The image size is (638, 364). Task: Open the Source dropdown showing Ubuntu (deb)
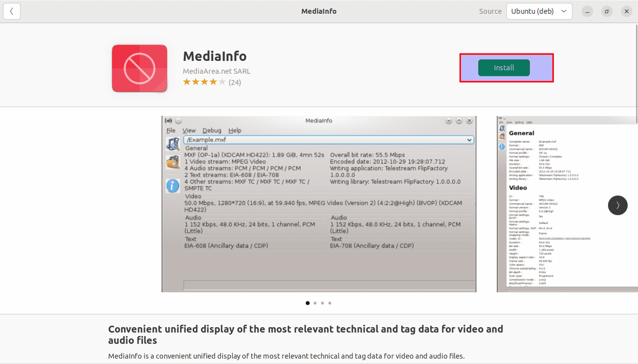pos(539,11)
